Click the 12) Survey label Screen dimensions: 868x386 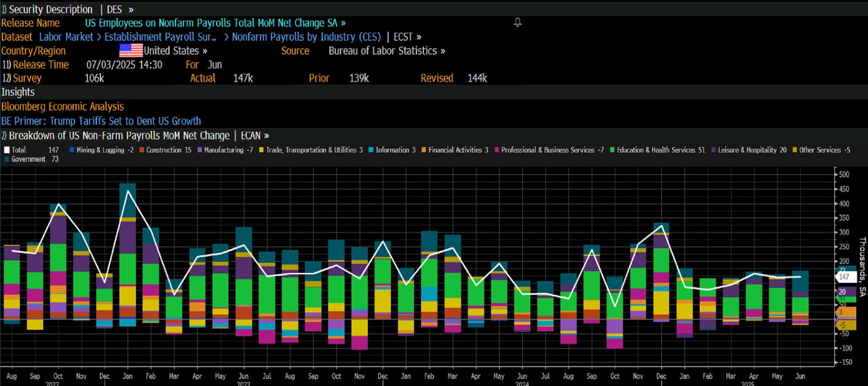[21, 78]
